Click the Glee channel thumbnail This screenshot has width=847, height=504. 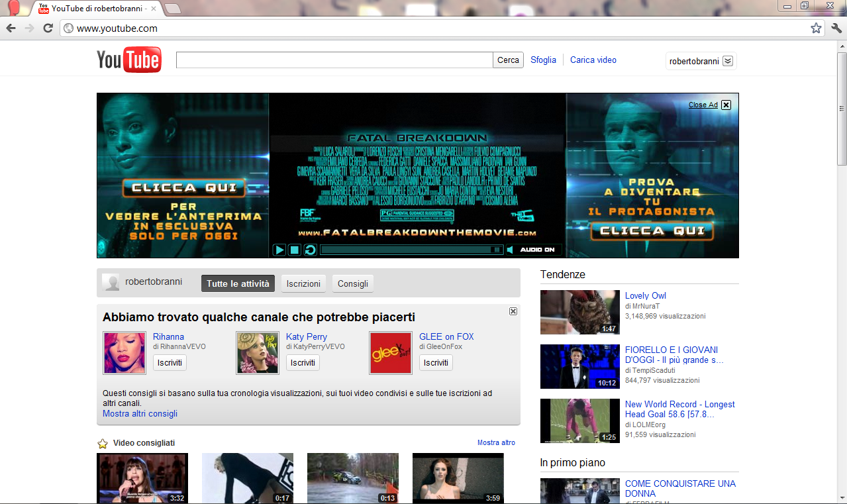tap(391, 353)
